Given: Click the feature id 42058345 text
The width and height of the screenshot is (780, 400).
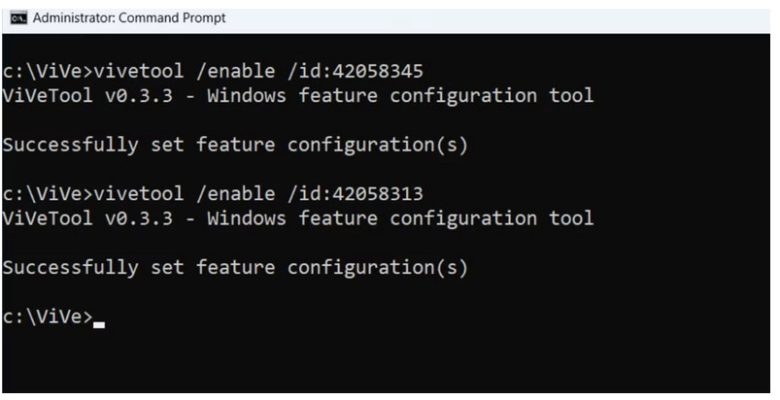Looking at the screenshot, I should point(378,71).
